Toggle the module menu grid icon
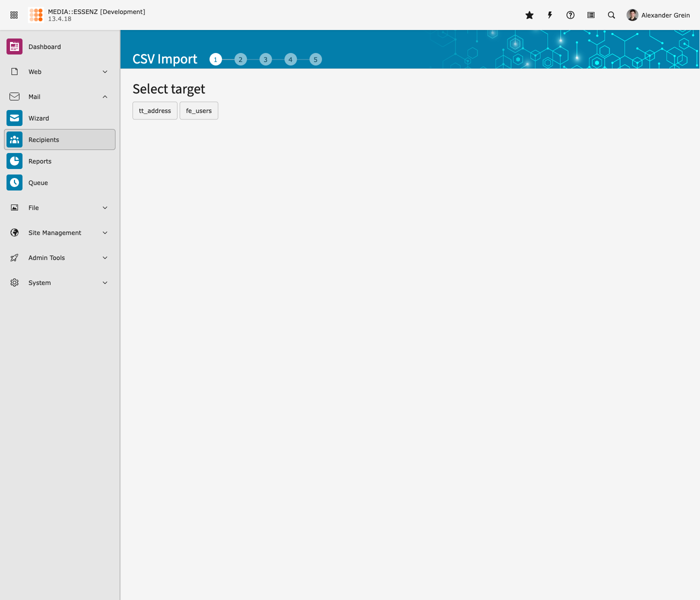This screenshot has width=700, height=600. [14, 15]
